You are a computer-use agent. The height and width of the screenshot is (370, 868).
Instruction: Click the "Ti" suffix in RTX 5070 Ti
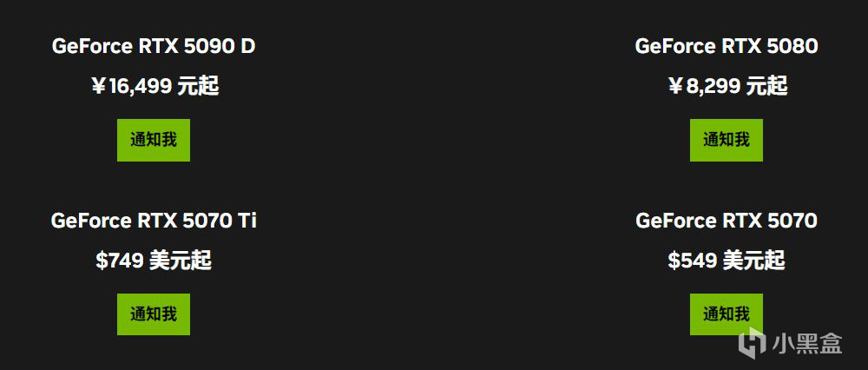247,221
